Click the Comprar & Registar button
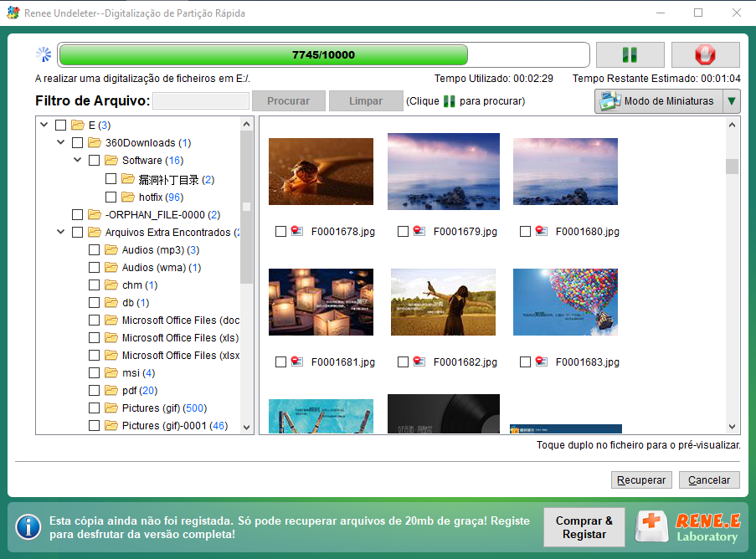 click(584, 527)
